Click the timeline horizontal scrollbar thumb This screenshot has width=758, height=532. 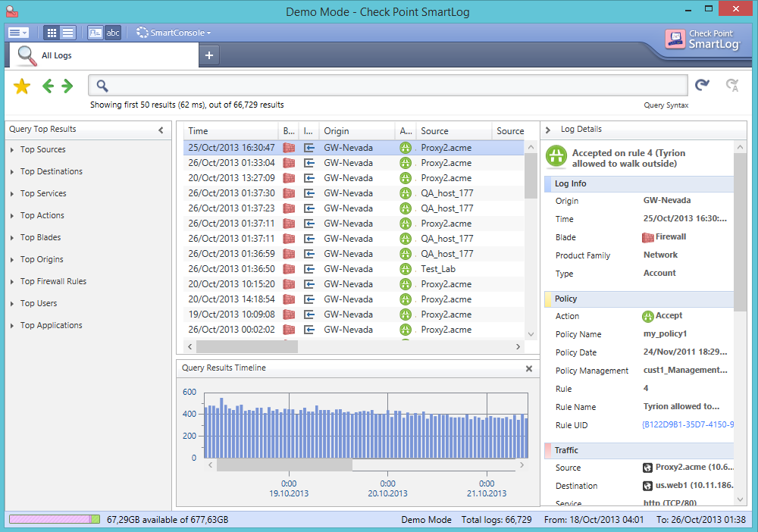point(284,465)
